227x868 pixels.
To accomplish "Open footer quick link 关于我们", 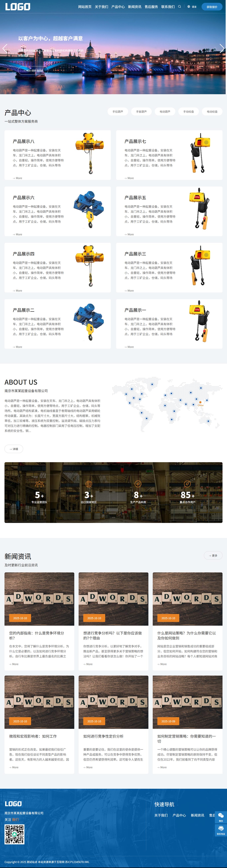I will pos(161,815).
